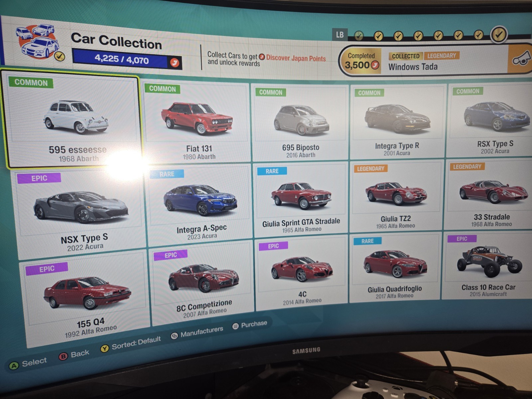Choose the Giulia TZ2 1965 Alfa Romeo card
The height and width of the screenshot is (399, 532).
coord(395,196)
